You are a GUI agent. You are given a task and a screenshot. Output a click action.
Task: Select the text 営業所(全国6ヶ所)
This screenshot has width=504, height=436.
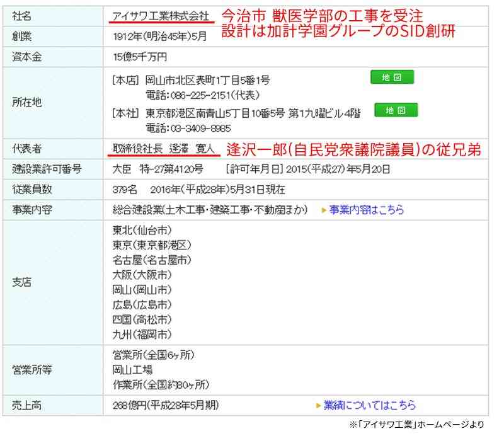point(154,355)
